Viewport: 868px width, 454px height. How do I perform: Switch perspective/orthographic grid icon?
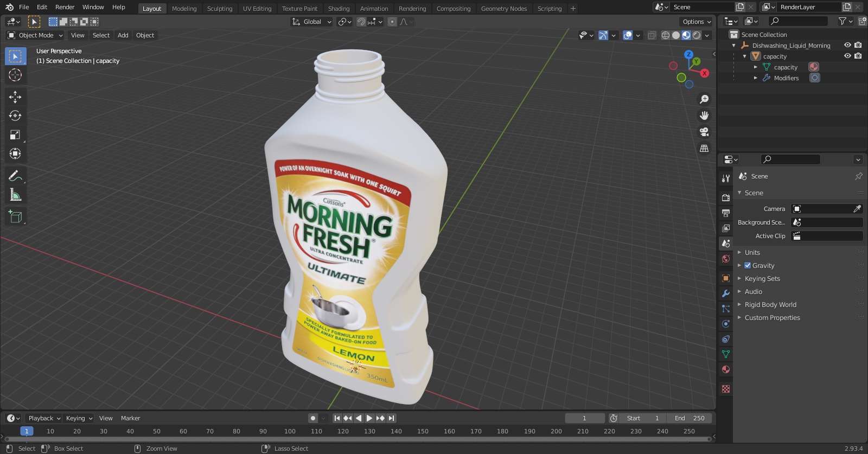tap(704, 148)
